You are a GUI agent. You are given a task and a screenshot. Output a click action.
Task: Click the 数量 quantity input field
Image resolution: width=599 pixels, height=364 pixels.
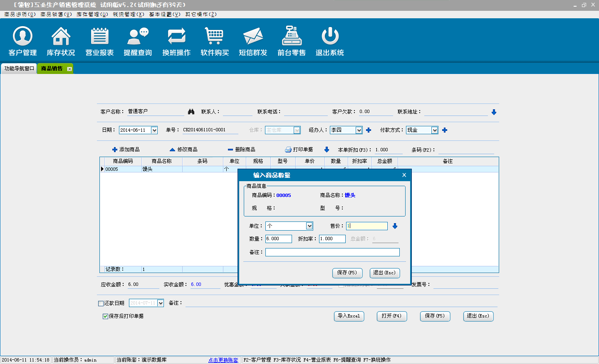[x=278, y=239]
